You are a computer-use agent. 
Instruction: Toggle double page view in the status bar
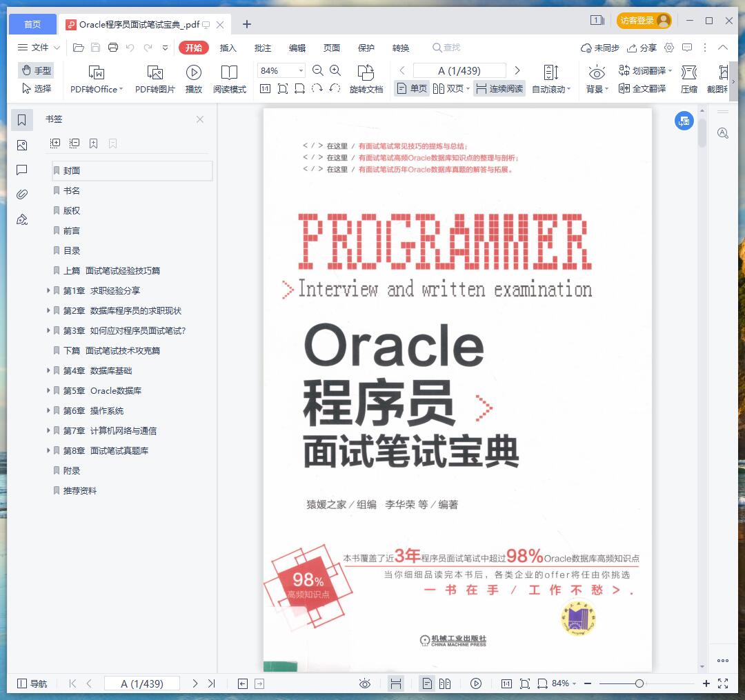[445, 683]
